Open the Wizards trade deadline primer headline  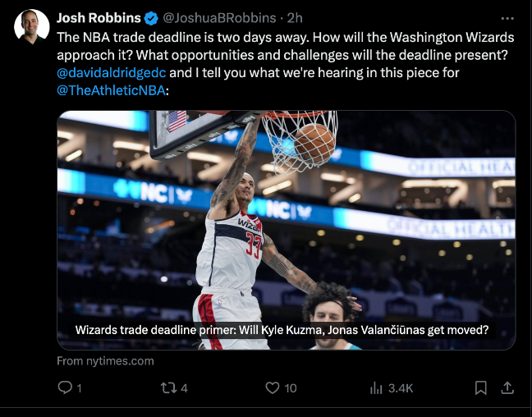282,330
